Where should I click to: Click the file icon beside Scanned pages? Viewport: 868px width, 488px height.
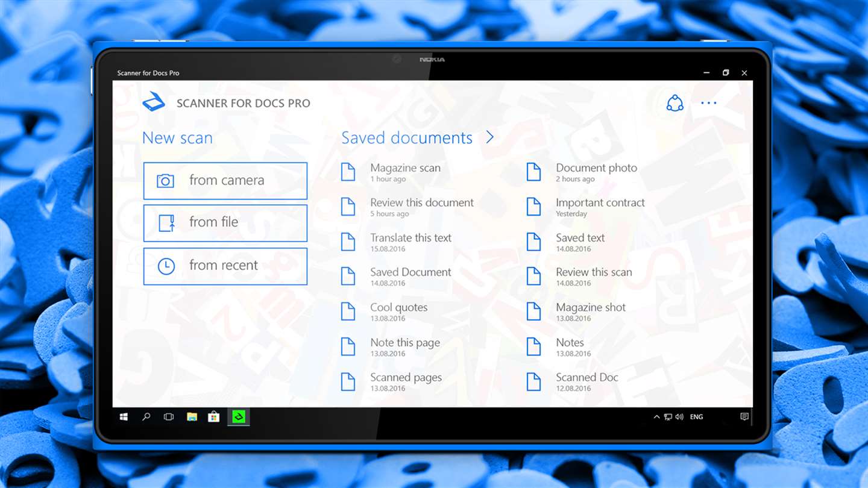[x=348, y=381]
